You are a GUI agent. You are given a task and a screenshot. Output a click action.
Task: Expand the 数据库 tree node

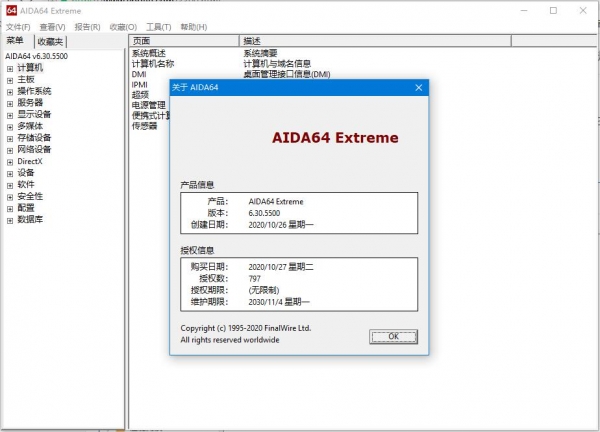tap(10, 221)
